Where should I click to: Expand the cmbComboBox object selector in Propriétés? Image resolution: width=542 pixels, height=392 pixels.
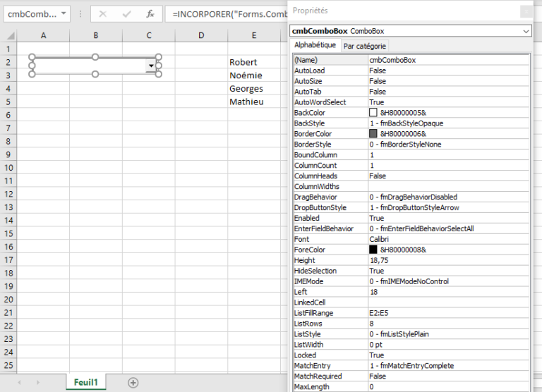[526, 31]
